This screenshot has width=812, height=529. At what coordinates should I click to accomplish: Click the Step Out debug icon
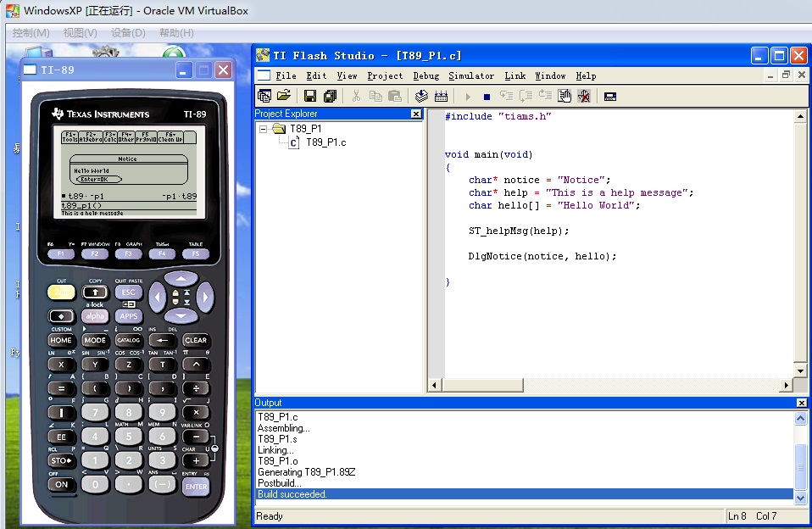(545, 96)
